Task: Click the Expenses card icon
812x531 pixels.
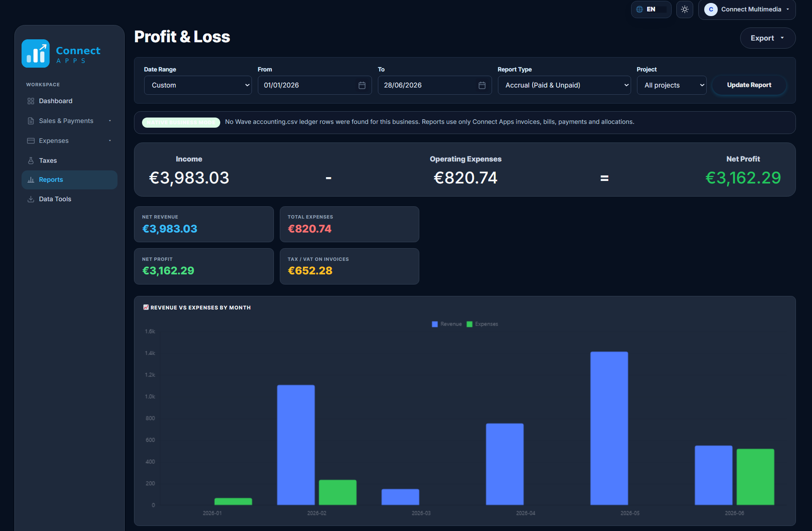Action: click(x=31, y=141)
